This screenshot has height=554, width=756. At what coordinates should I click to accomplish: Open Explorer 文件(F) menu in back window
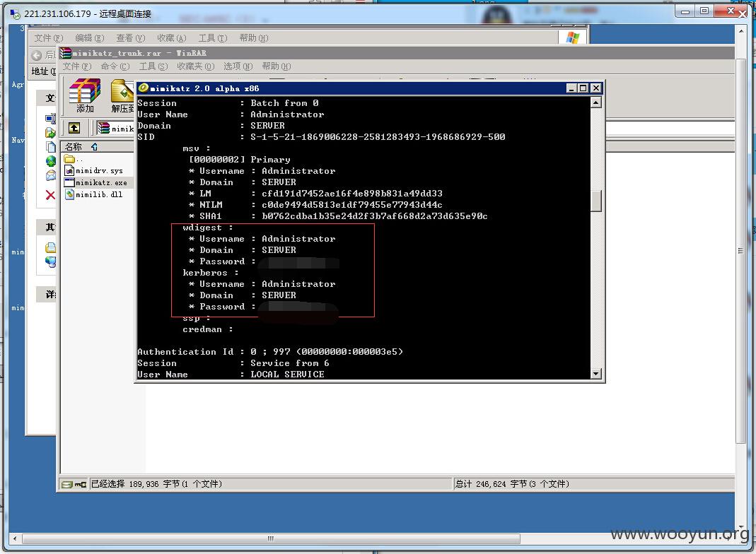49,38
